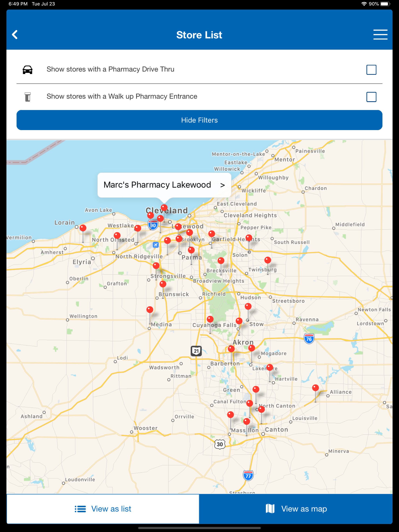
Task: Click route 30 shield on map
Action: pyautogui.click(x=220, y=444)
